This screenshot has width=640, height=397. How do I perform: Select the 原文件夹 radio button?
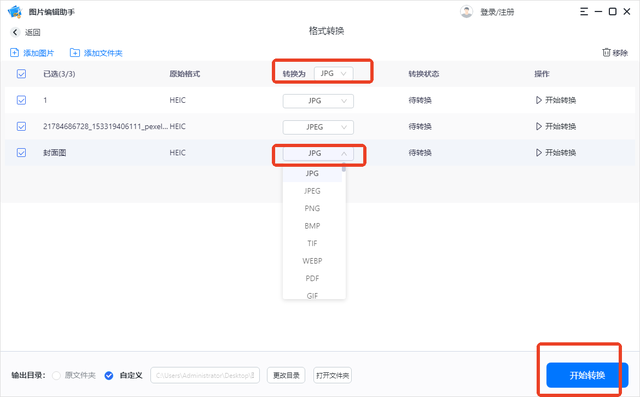click(56, 375)
